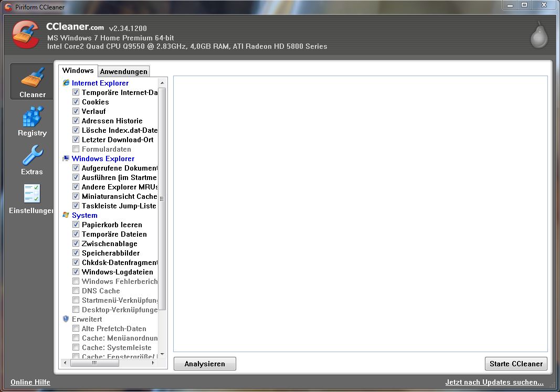Toggle Taskleiste Jump-Liste checkbox
This screenshot has height=392, width=560.
pyautogui.click(x=76, y=206)
